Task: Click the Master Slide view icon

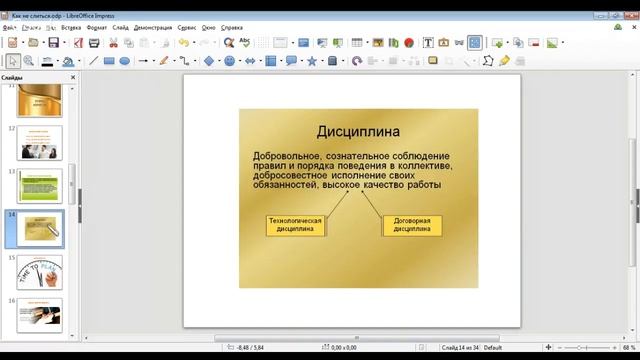Action: (x=303, y=42)
